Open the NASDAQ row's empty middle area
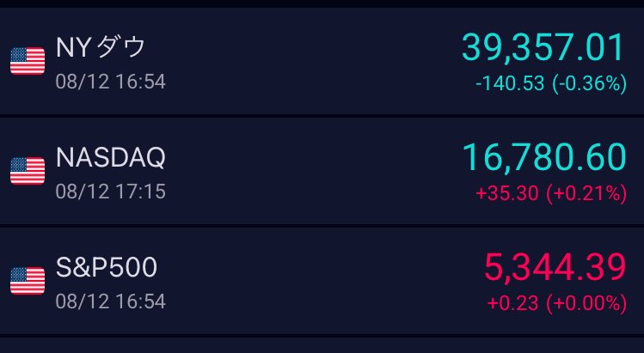Image resolution: width=644 pixels, height=353 pixels. (312, 171)
